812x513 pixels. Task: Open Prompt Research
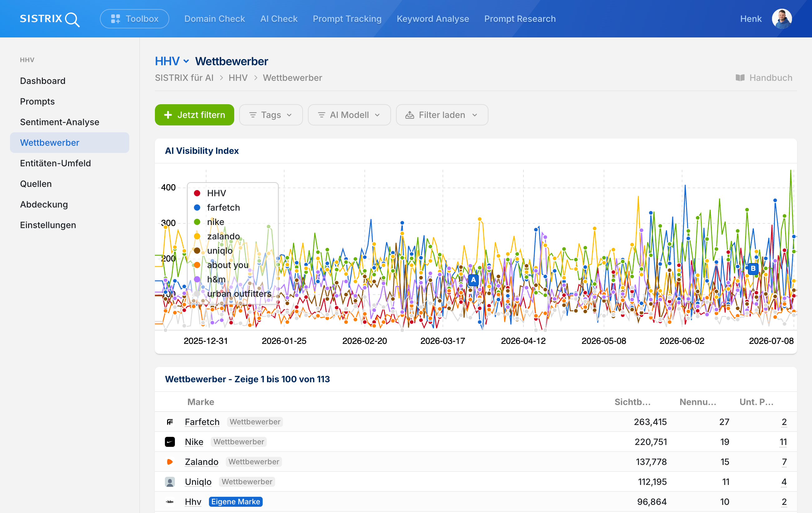(520, 19)
